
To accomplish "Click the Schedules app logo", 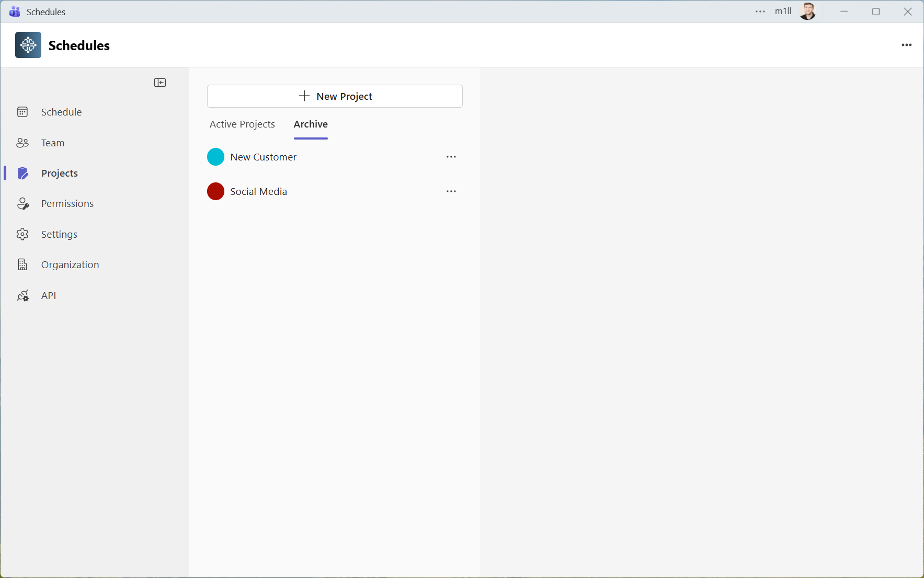I will [28, 45].
